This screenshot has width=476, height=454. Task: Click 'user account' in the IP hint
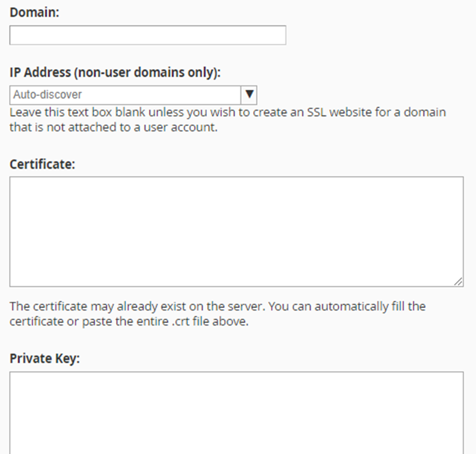coord(180,127)
